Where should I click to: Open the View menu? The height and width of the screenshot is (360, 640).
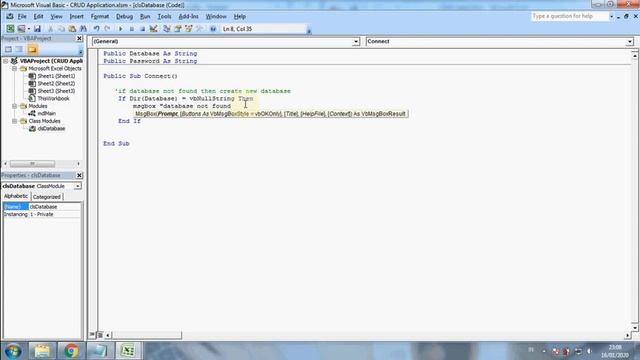pos(56,16)
